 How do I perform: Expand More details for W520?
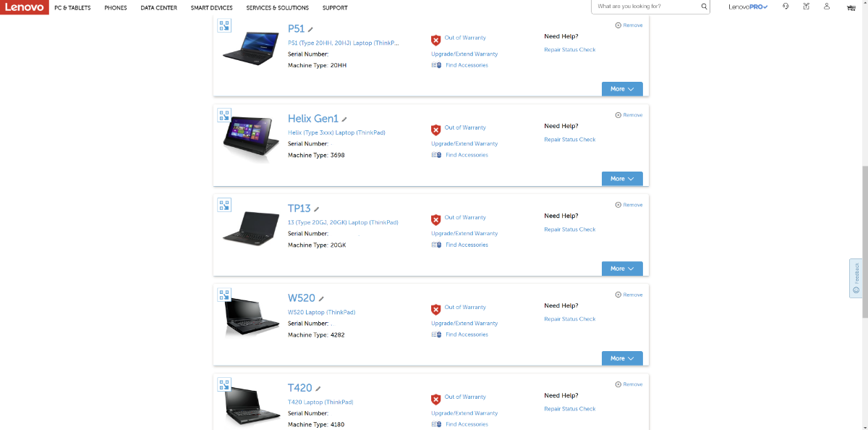[622, 358]
